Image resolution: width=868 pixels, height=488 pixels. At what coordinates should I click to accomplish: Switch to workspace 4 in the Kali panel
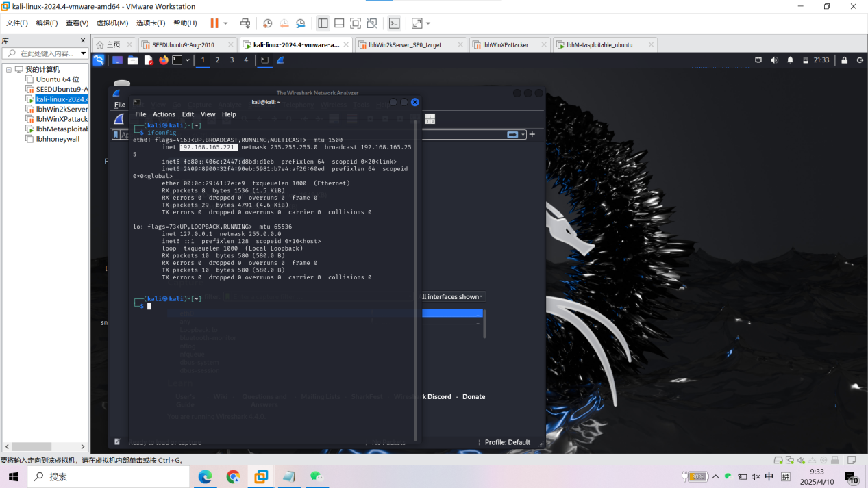tap(246, 60)
